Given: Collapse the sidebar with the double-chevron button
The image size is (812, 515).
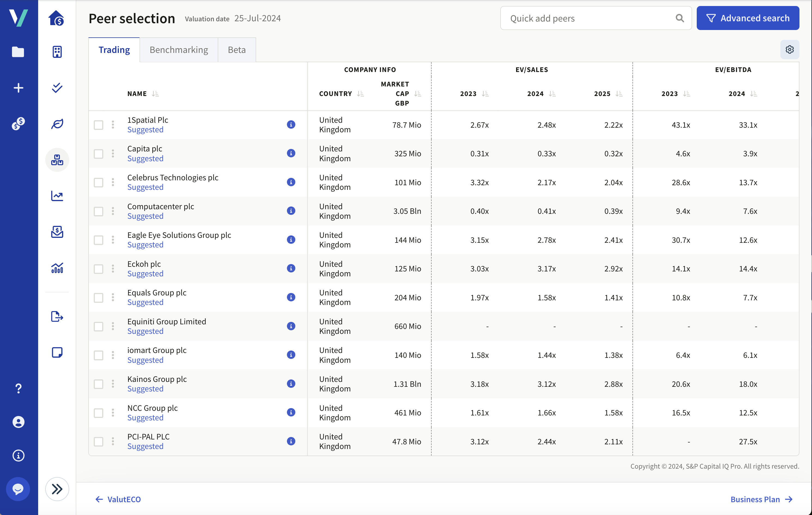Looking at the screenshot, I should [x=57, y=489].
